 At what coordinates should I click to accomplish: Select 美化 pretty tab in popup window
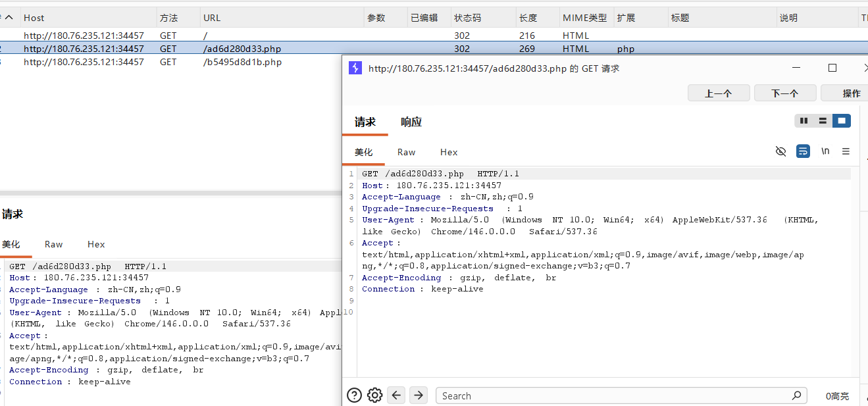(x=363, y=152)
